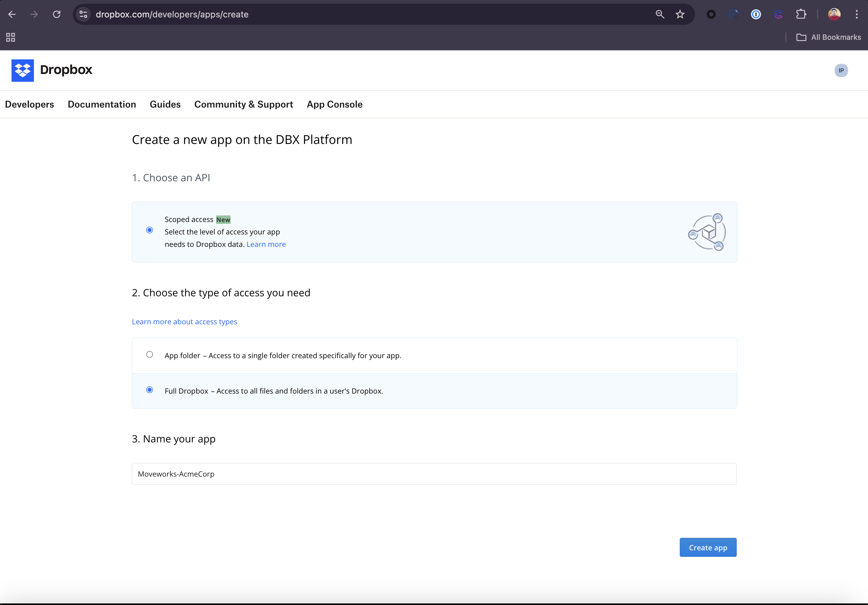
Task: Click the '3. Name your app' heading
Action: click(x=174, y=439)
